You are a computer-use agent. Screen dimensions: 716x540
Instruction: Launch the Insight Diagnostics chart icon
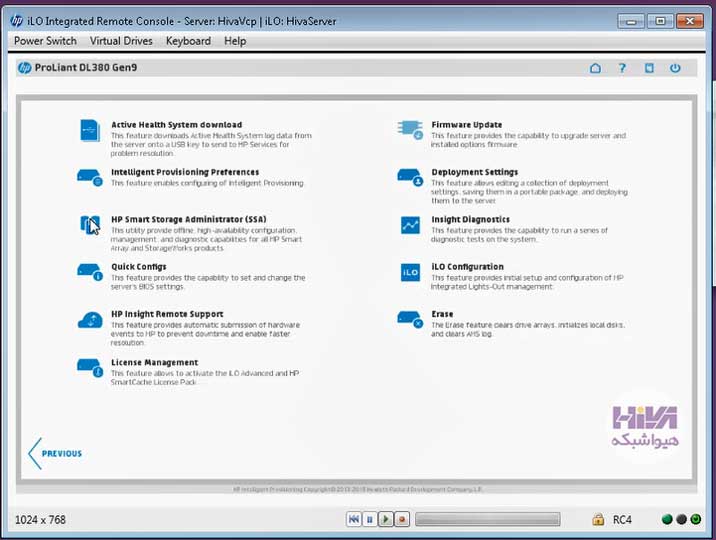pyautogui.click(x=410, y=225)
